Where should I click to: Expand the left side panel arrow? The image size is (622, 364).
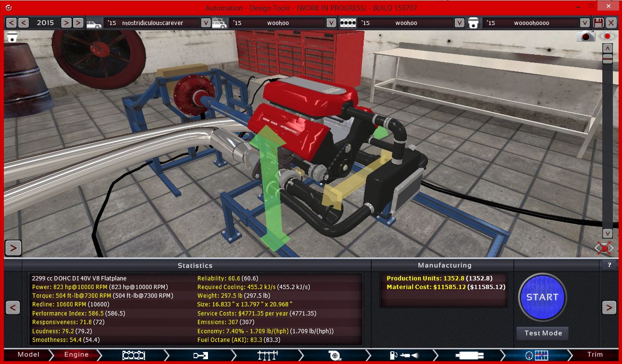click(13, 248)
